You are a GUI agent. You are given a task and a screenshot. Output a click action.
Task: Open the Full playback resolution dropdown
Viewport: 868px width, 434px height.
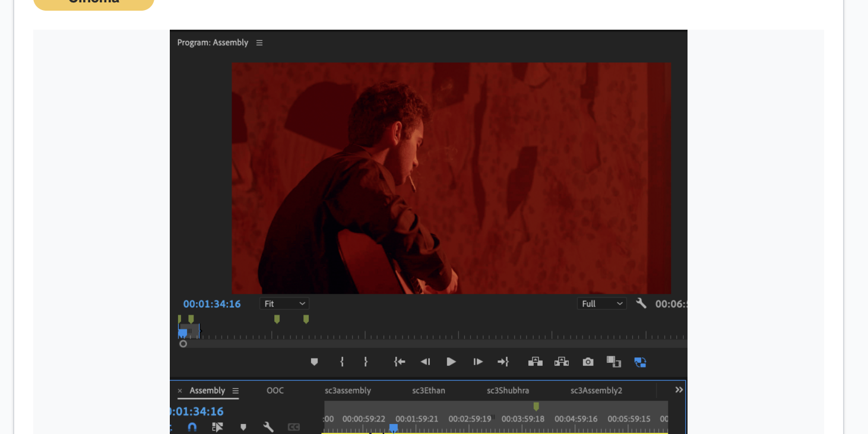pos(601,304)
